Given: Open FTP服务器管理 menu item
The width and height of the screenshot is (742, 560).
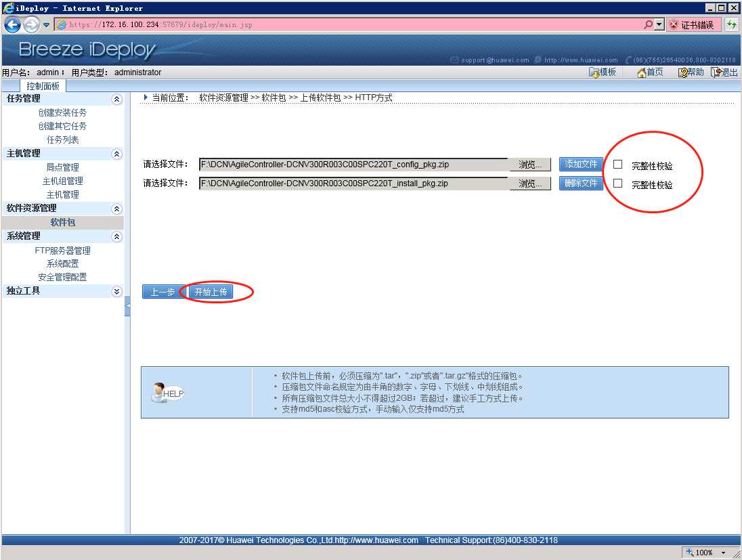Looking at the screenshot, I should click(62, 251).
